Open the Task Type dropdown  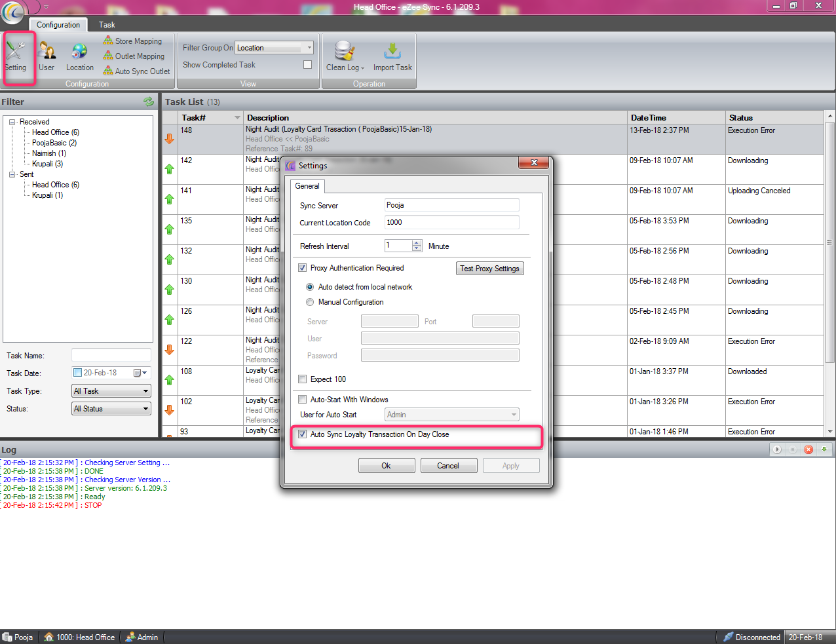tap(111, 391)
